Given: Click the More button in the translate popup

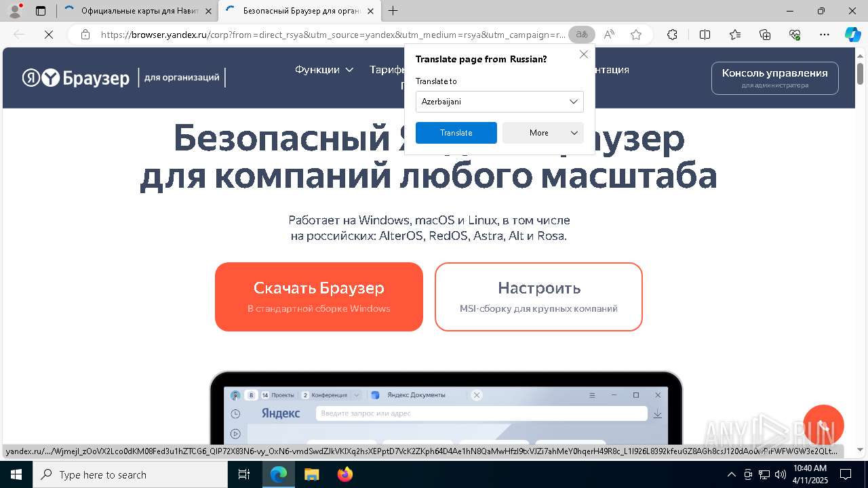Looking at the screenshot, I should (543, 133).
